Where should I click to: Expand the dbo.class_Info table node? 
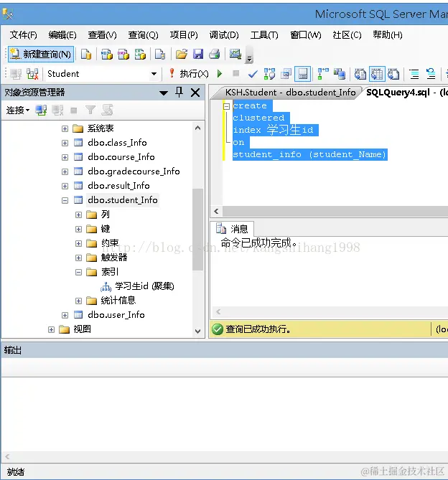coord(65,143)
